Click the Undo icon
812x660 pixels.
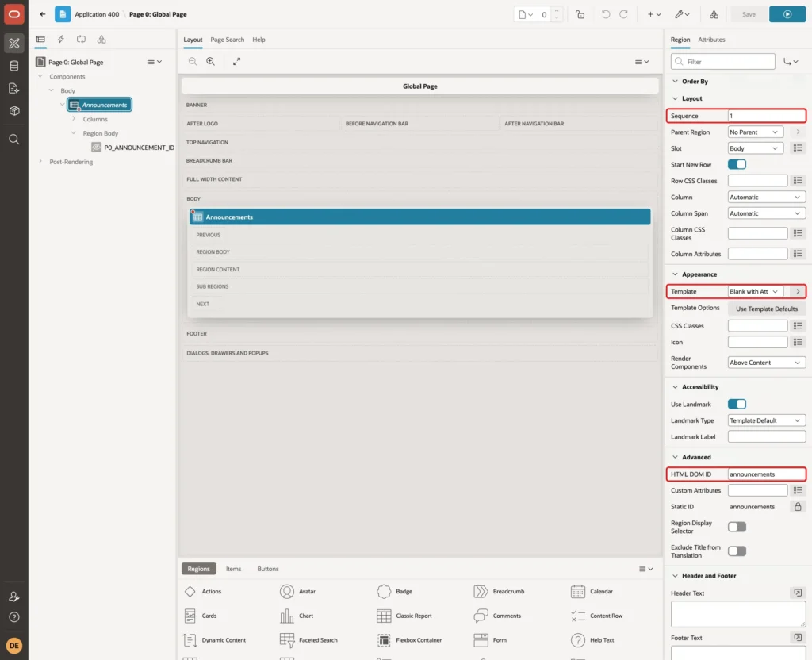click(605, 14)
